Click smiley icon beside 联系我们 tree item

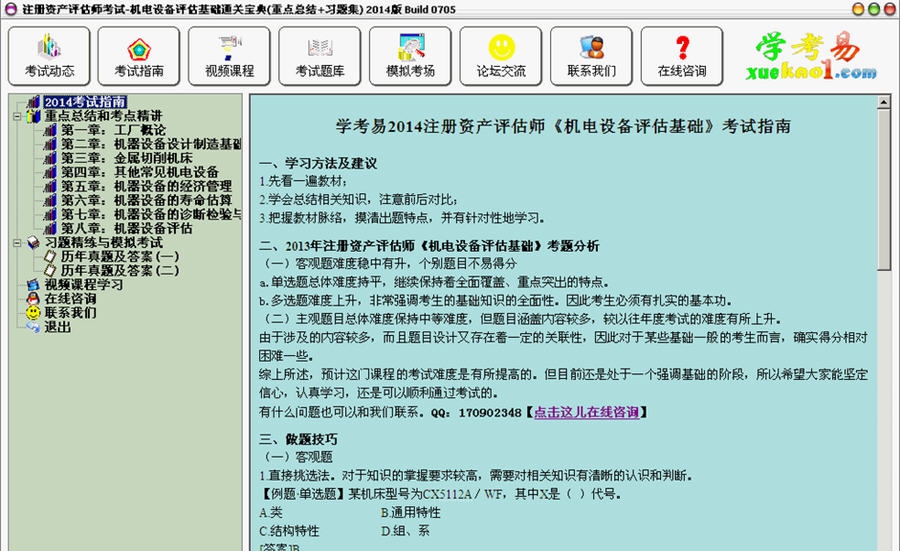click(x=34, y=313)
